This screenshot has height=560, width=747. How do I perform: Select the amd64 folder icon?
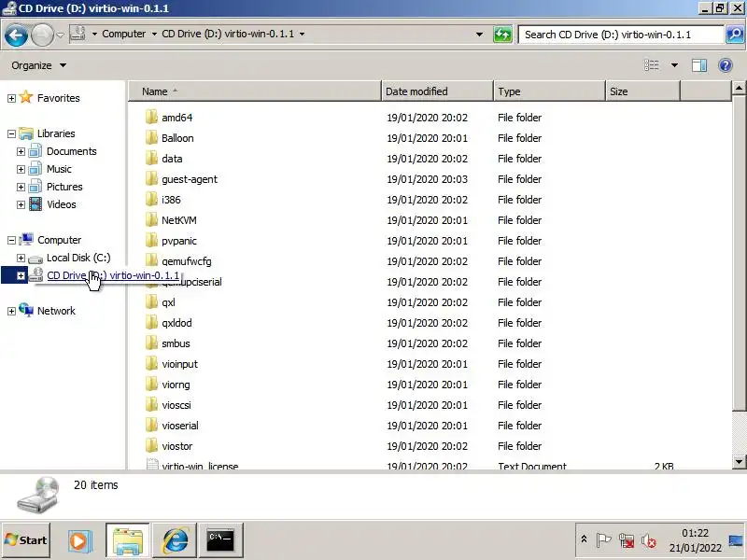(x=151, y=118)
